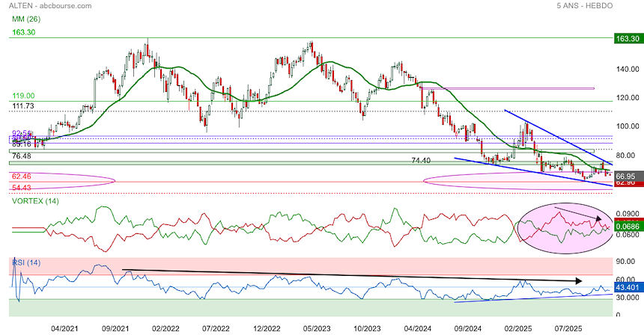The width and height of the screenshot is (644, 335).
Task: Click the '09/2021' date axis label
Action: click(x=115, y=329)
